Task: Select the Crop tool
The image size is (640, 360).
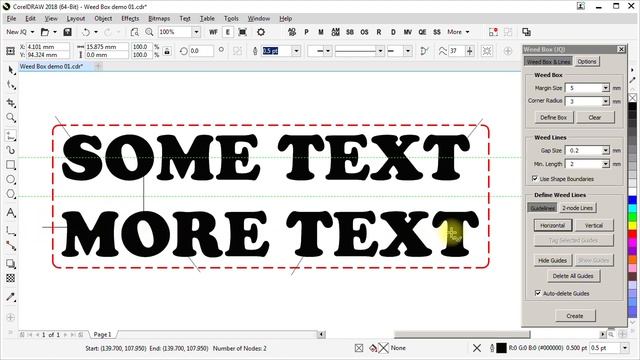Action: coord(11,103)
